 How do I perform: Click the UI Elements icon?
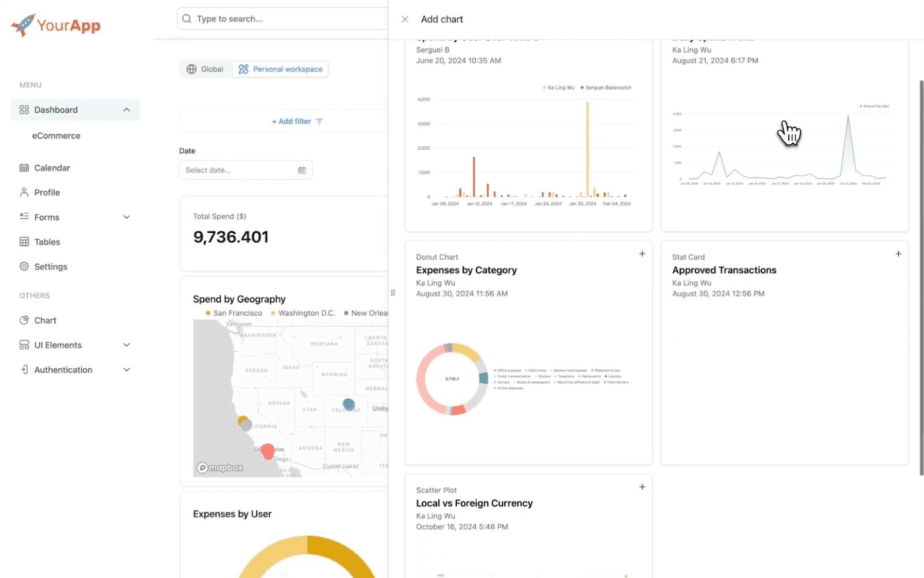[x=24, y=345]
